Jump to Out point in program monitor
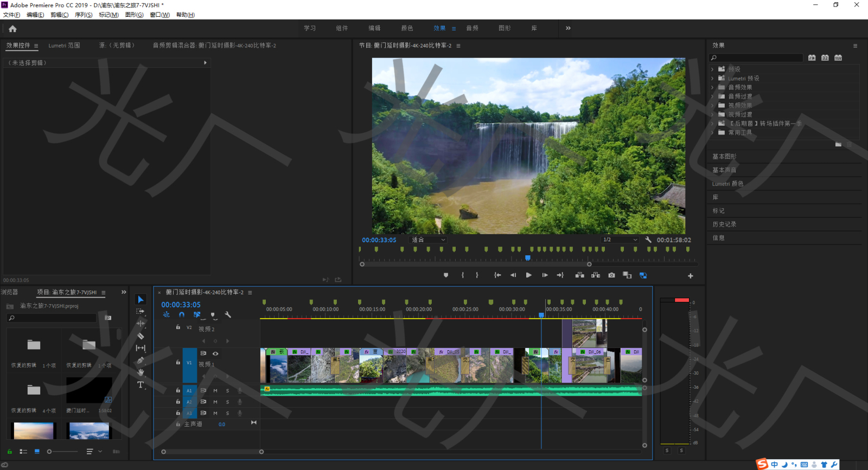The height and width of the screenshot is (470, 868). 560,275
